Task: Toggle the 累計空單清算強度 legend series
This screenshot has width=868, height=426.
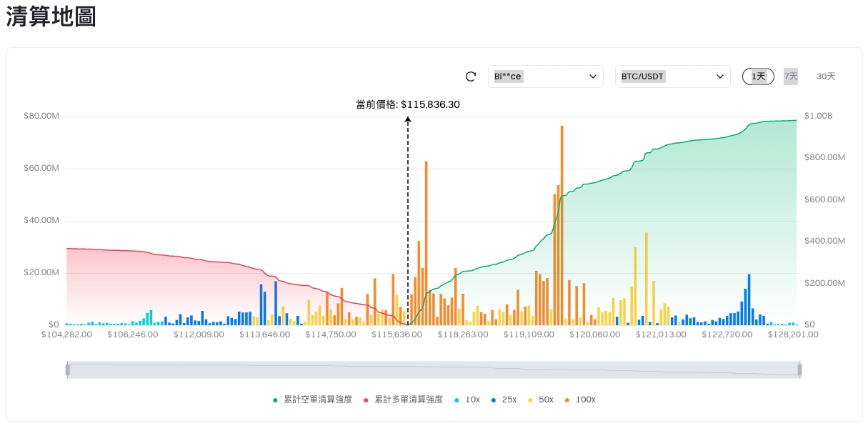Action: (x=313, y=400)
